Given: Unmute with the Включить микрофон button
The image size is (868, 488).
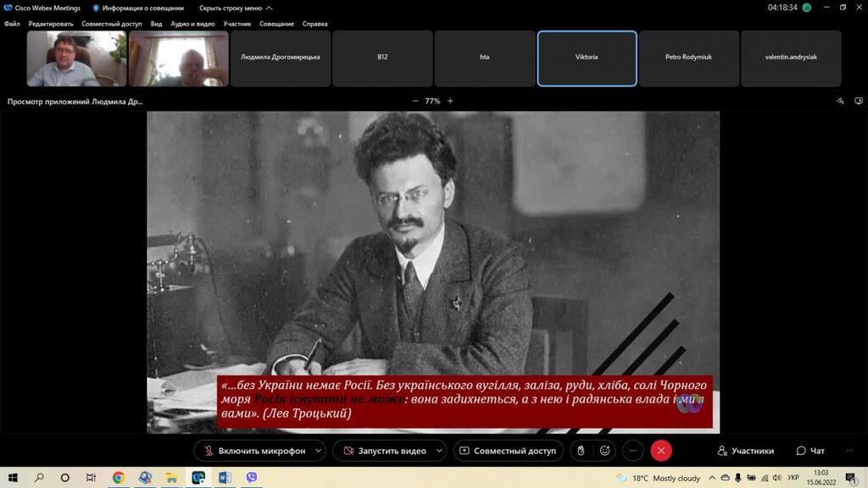Looking at the screenshot, I should (x=253, y=451).
